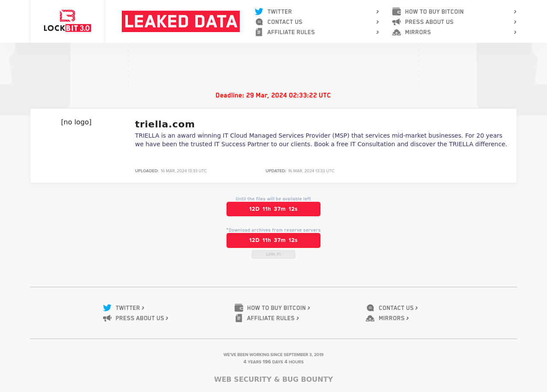
Task: Open the Leaked Data banner
Action: (x=181, y=21)
